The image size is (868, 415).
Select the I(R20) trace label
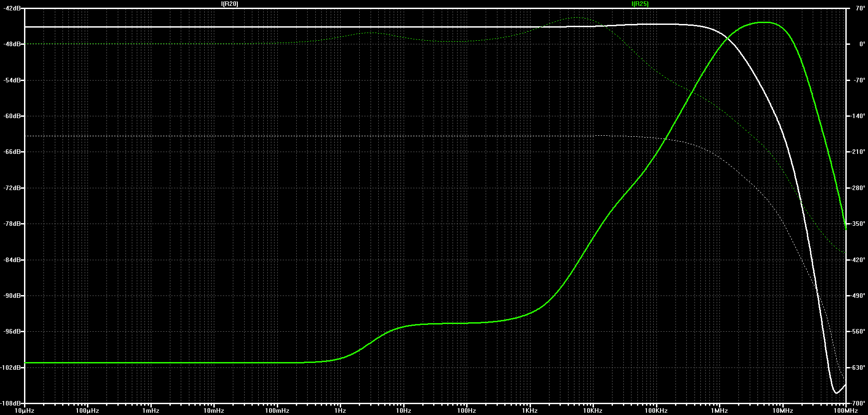[229, 4]
